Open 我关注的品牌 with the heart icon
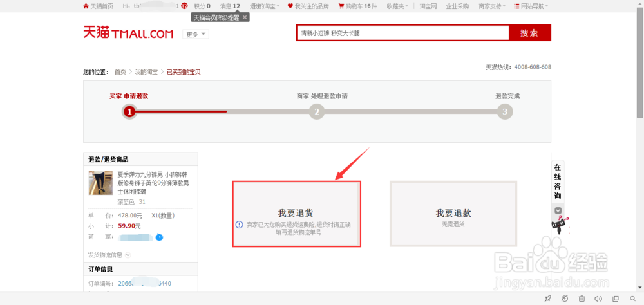Screen dimensions: 644x305 coord(308,6)
